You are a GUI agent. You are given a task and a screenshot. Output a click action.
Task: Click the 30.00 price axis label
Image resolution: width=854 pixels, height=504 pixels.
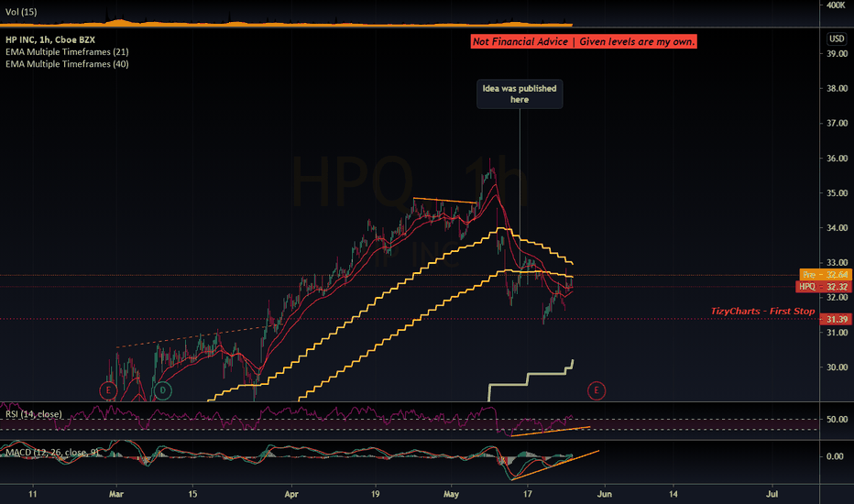pos(838,367)
